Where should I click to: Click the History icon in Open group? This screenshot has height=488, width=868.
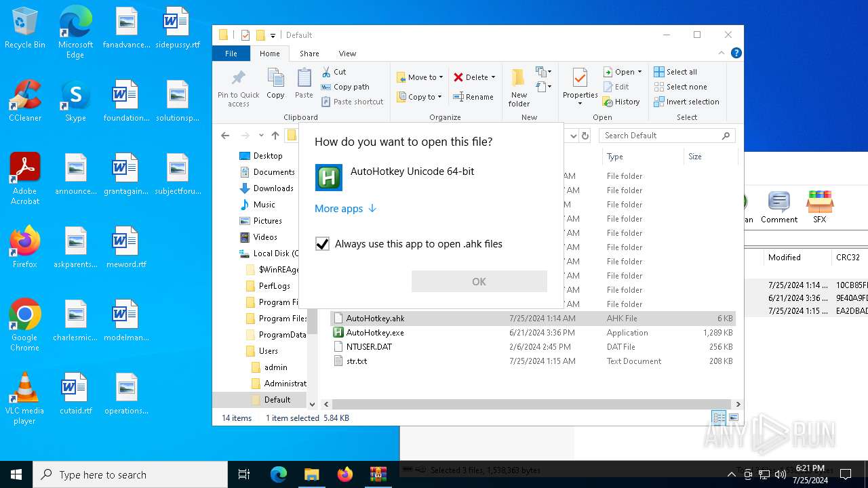(x=608, y=102)
